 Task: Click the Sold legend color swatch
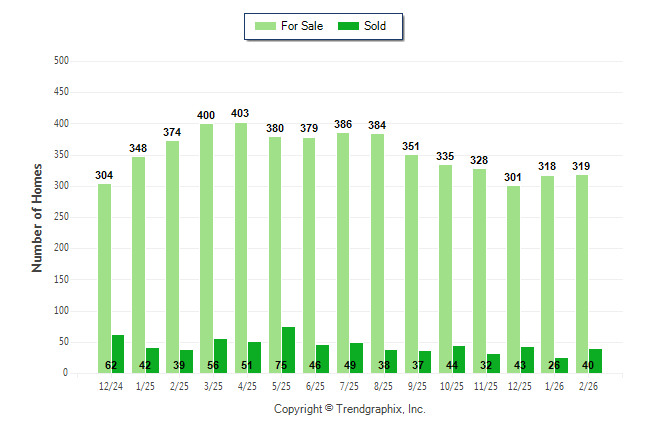[x=351, y=26]
